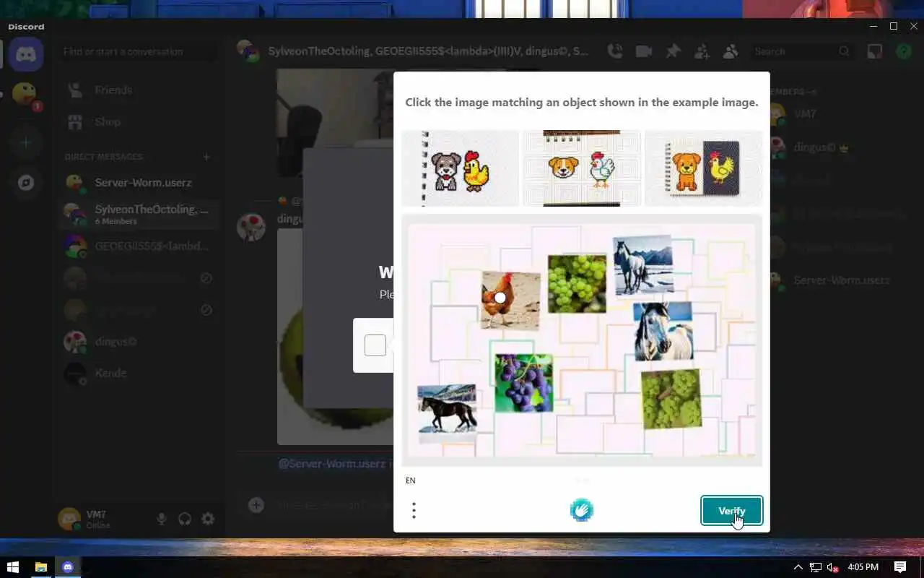The height and width of the screenshot is (578, 924).
Task: Toggle deafen headphones in user panel
Action: pyautogui.click(x=185, y=519)
